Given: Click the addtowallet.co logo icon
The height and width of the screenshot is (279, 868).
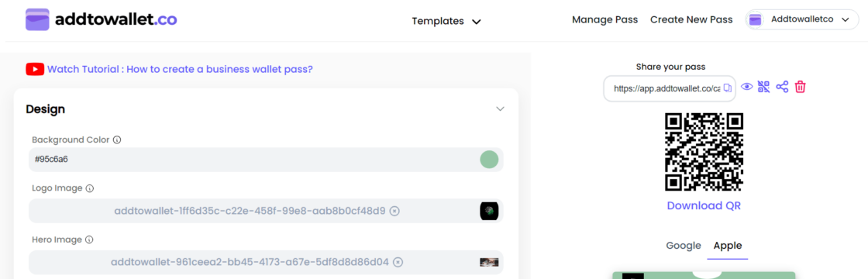Looking at the screenshot, I should pyautogui.click(x=38, y=20).
